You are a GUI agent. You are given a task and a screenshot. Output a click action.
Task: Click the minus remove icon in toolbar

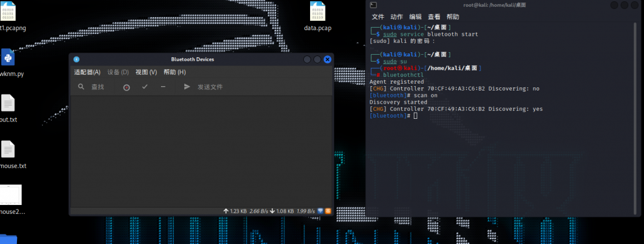163,87
